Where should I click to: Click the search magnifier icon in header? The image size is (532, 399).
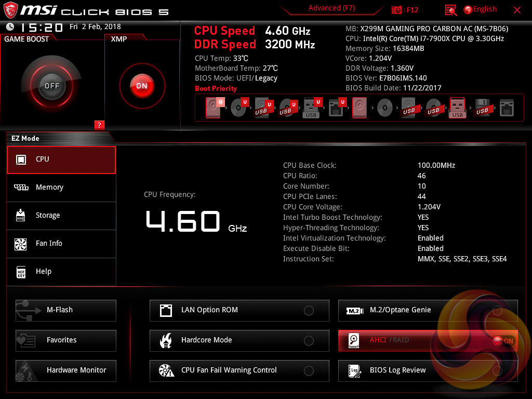(x=451, y=10)
